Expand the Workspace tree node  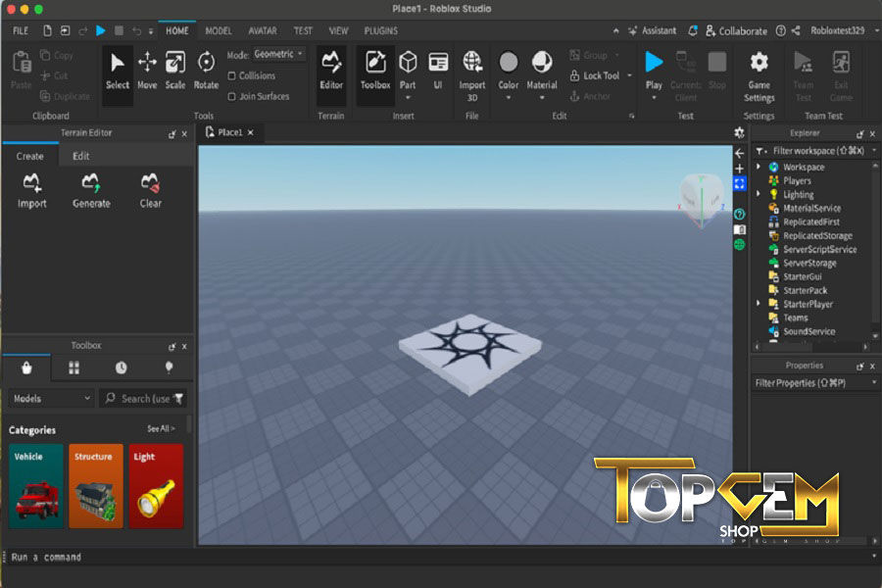click(759, 168)
